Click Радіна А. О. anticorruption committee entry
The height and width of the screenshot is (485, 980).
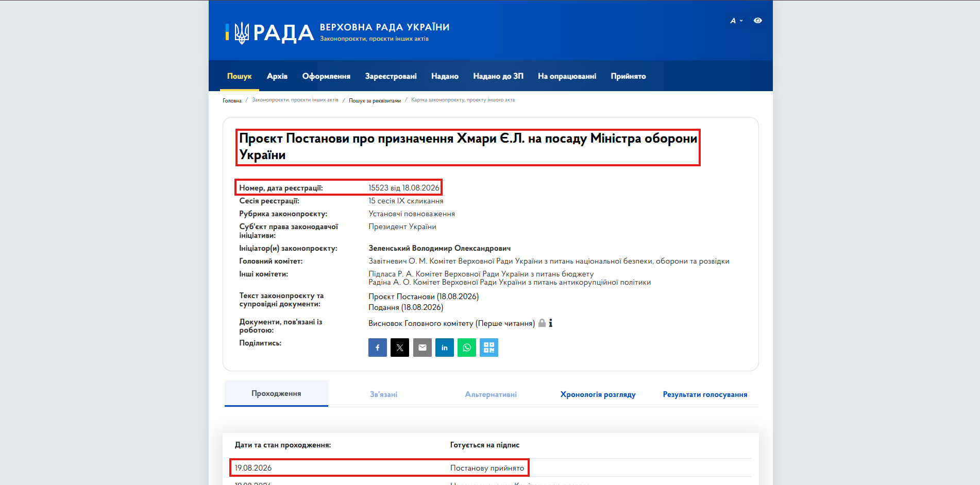coord(510,282)
